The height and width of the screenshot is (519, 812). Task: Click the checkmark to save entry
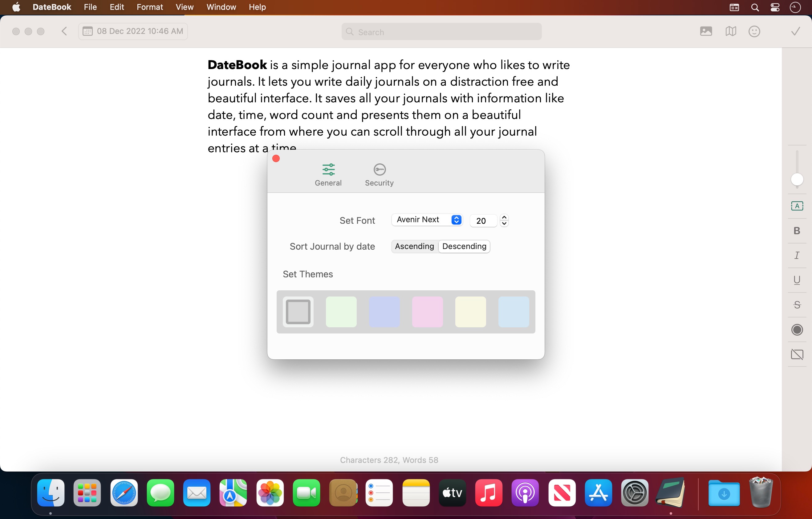795,31
